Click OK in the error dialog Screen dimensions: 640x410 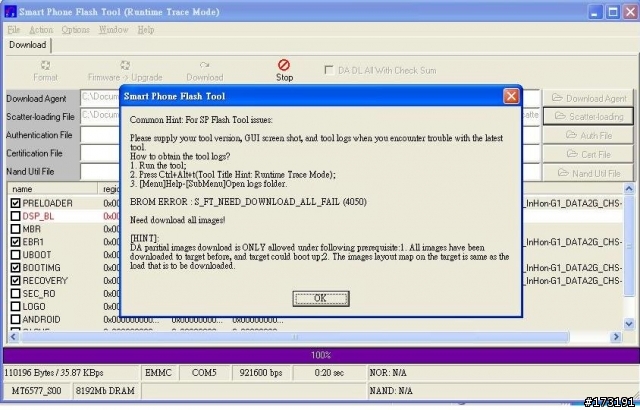[x=321, y=298]
